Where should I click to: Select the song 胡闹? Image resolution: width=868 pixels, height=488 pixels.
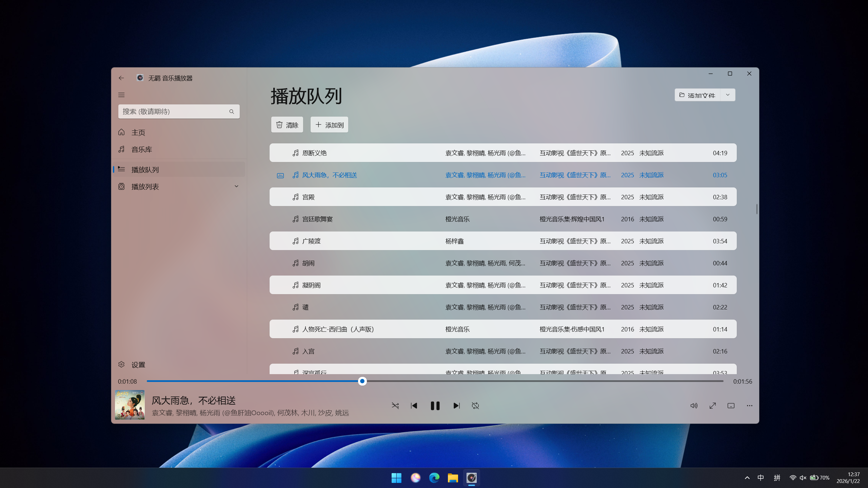point(503,263)
